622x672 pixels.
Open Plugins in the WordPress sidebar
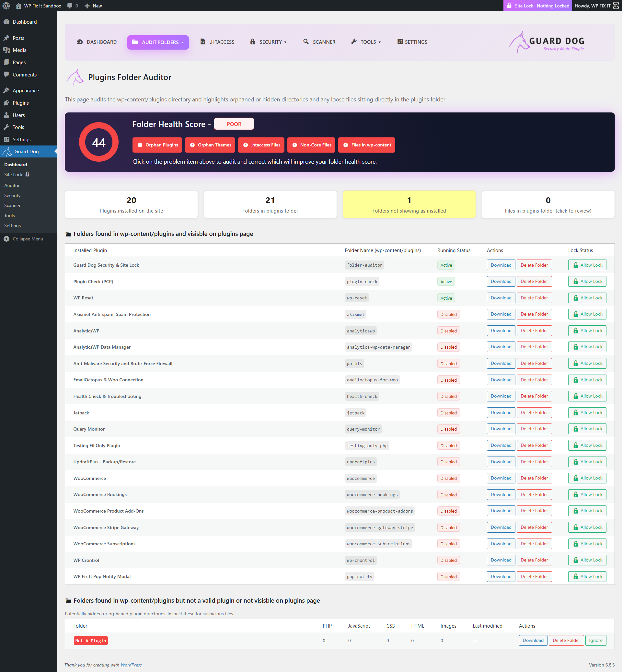[20, 103]
